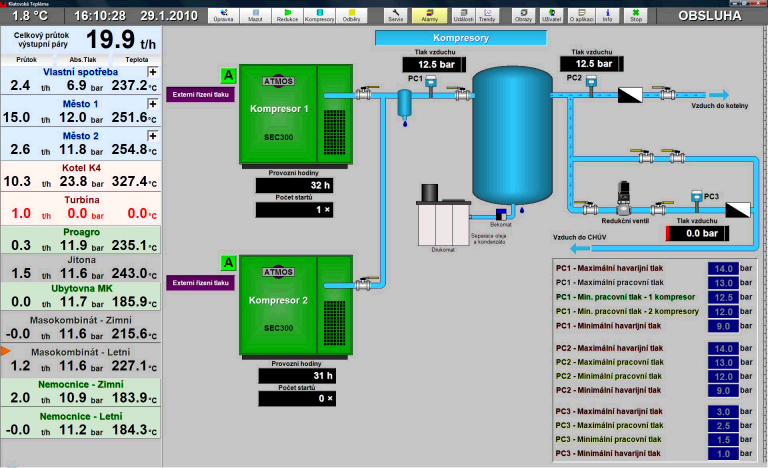
Task: Open the Úpravna screen from toolbar
Action: pos(224,16)
